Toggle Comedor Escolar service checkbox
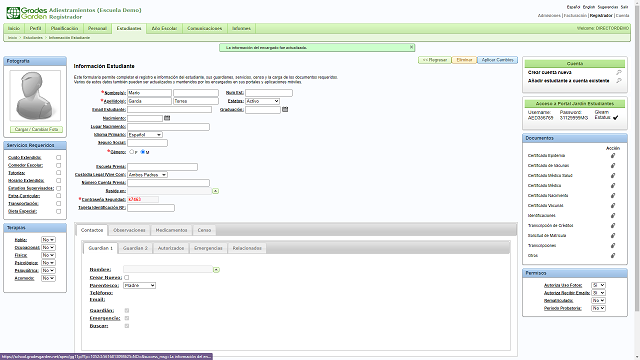This screenshot has width=640, height=360. point(58,165)
